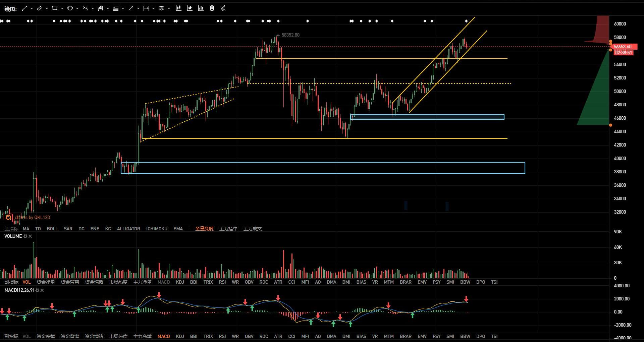Open the candlestick chart icon in toolbar

(x=178, y=8)
